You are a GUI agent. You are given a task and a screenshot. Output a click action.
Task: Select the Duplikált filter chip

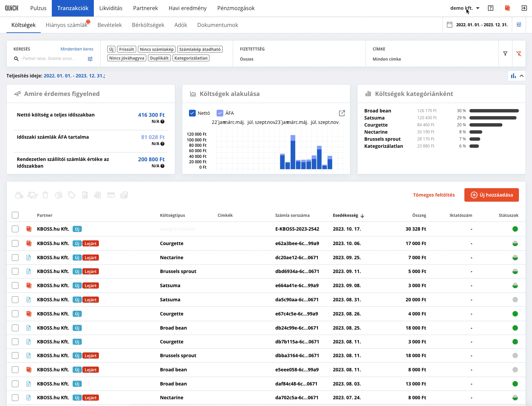[x=159, y=58]
